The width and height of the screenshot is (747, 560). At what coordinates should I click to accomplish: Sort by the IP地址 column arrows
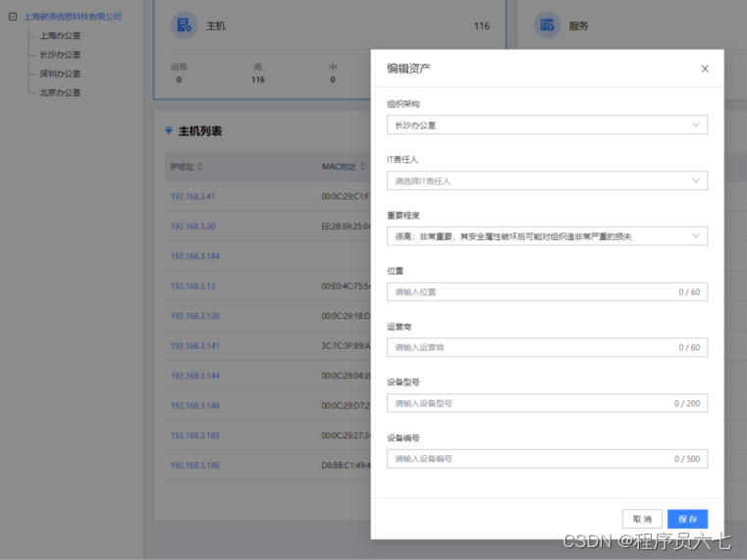click(x=200, y=167)
